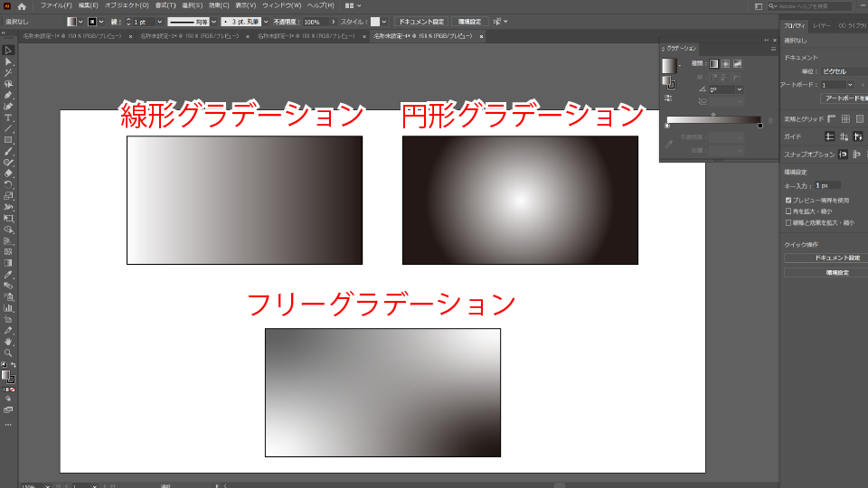Open brush definition dropdown
Viewport: 868px width, 488px height.
[266, 22]
